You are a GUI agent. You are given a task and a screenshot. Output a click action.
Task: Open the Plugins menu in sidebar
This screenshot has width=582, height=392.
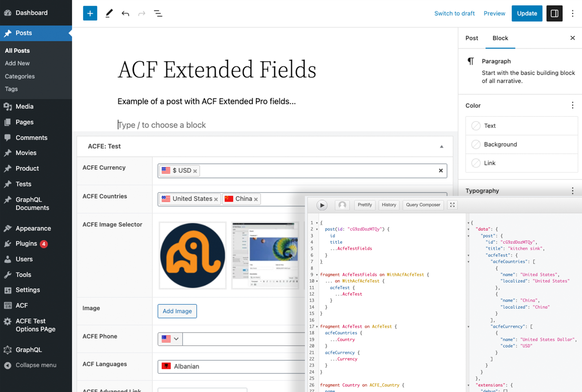(26, 243)
